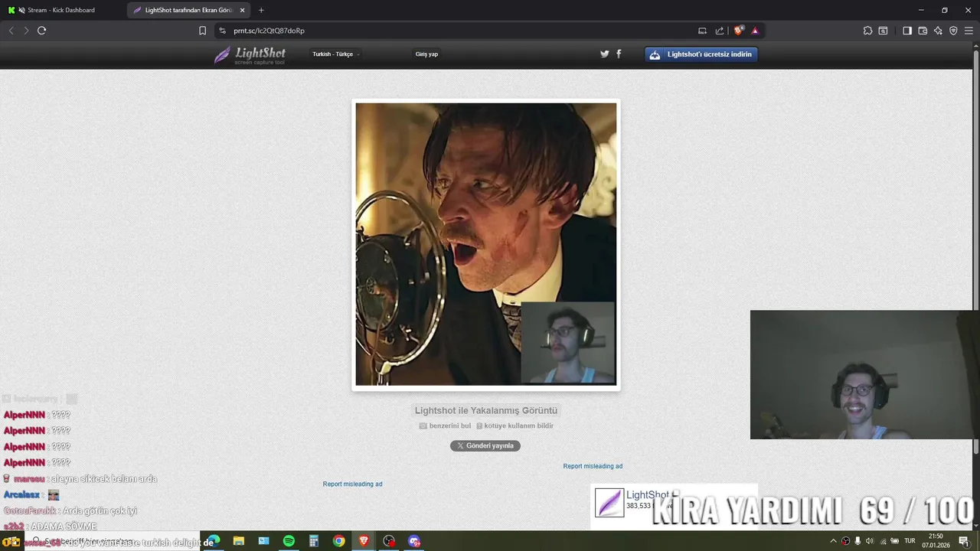The width and height of the screenshot is (980, 551).
Task: Click the install app icon in the address bar
Action: pos(702,31)
